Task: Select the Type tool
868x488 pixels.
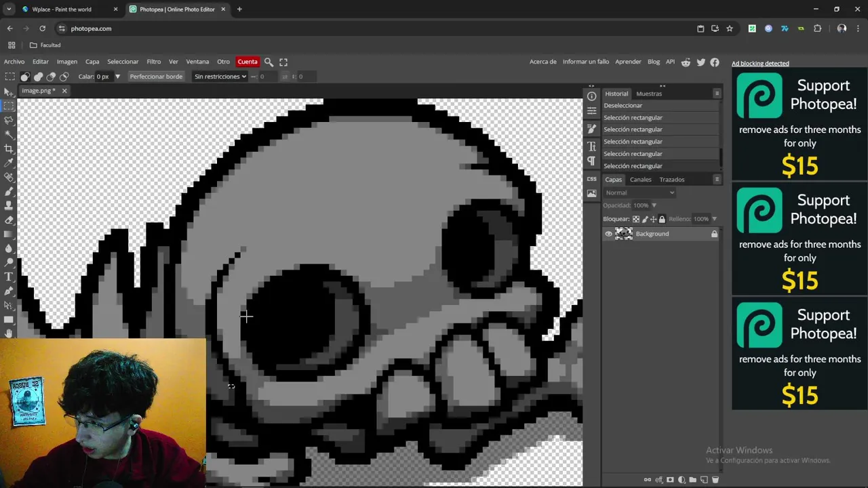Action: pyautogui.click(x=9, y=277)
